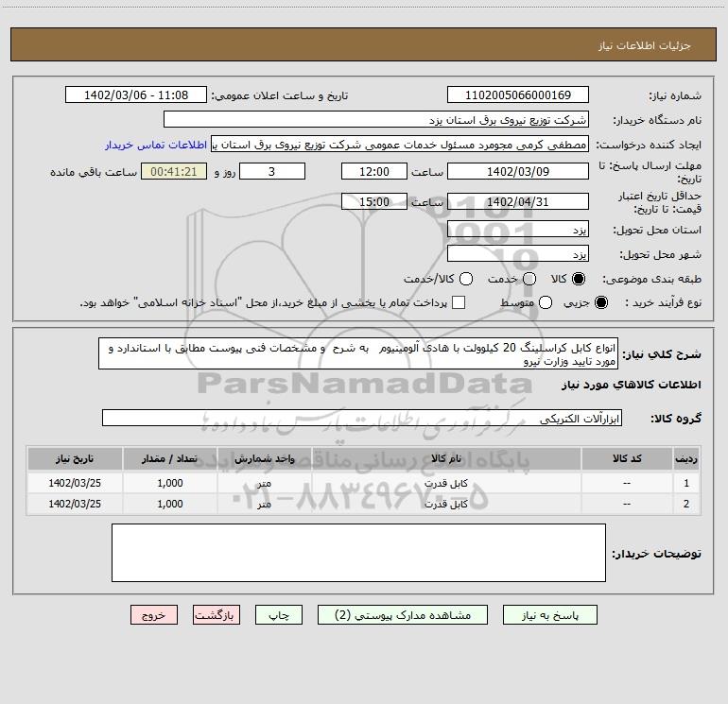
Task: Click the جزئیات اطلاعات نیاز header title
Action: click(645, 45)
